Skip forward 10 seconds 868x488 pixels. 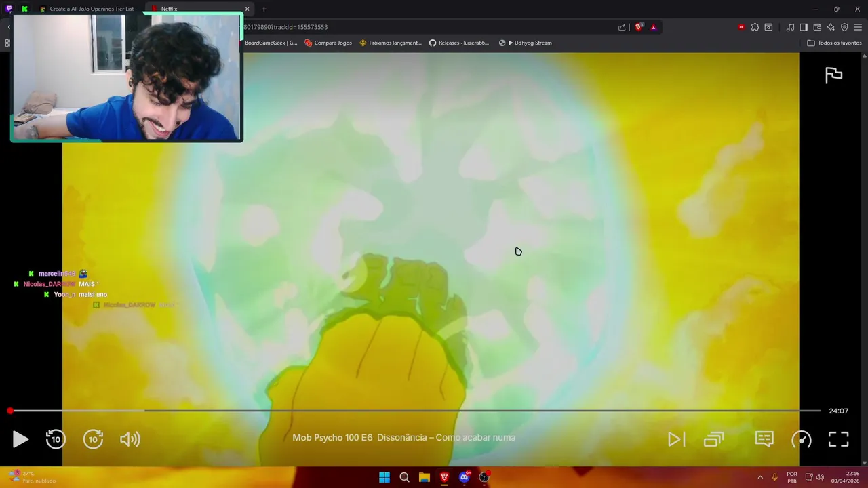[93, 439]
